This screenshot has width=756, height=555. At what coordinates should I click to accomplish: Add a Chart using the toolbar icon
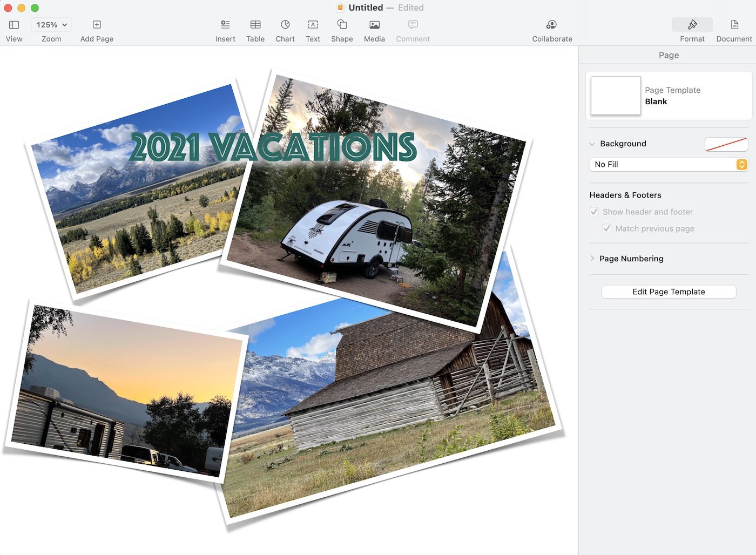click(285, 25)
